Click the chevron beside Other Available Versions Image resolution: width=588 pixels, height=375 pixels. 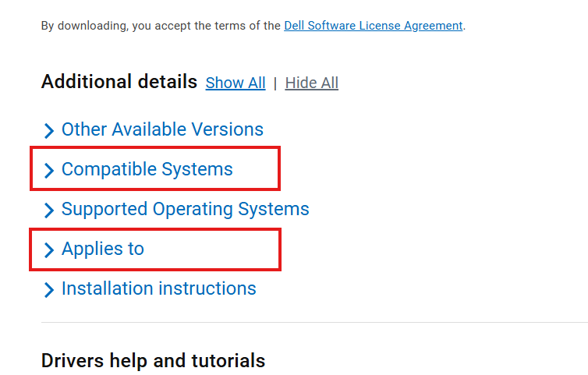click(x=49, y=130)
